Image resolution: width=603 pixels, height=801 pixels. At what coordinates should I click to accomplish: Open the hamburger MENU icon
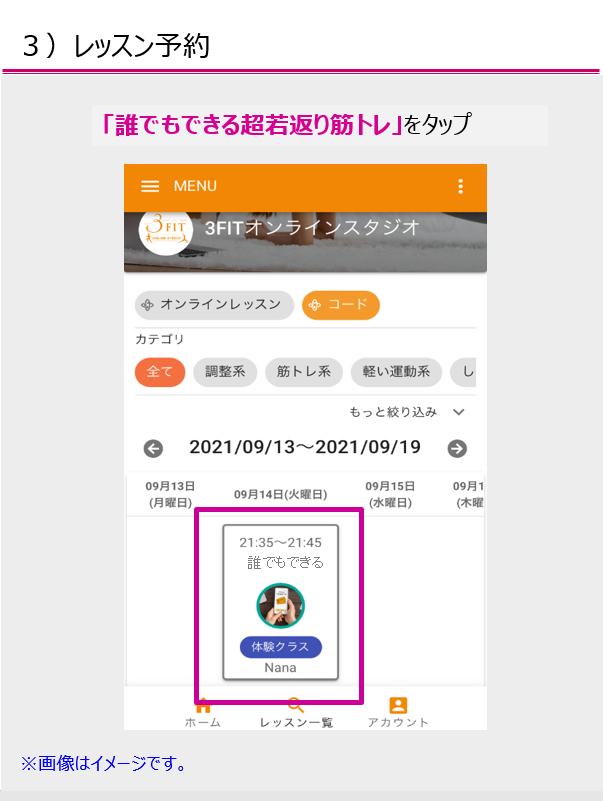click(150, 186)
